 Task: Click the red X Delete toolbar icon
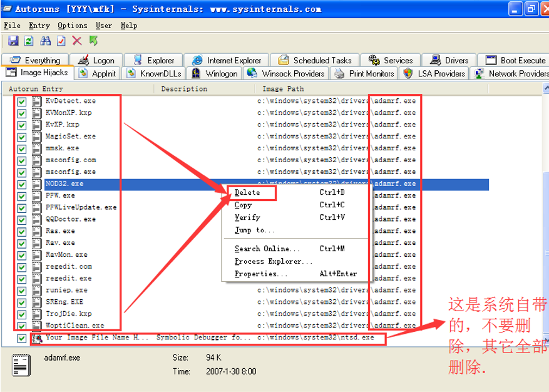[77, 41]
